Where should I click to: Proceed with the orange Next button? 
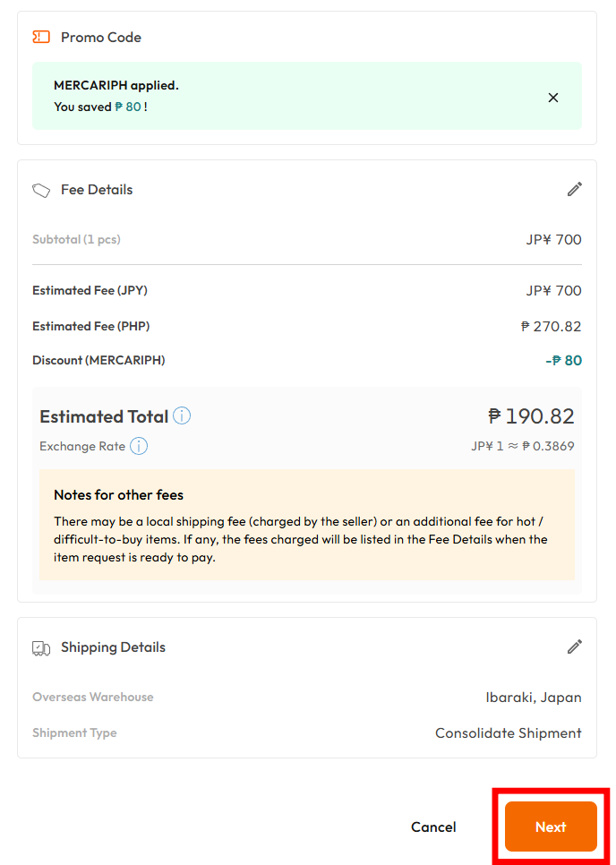[551, 826]
